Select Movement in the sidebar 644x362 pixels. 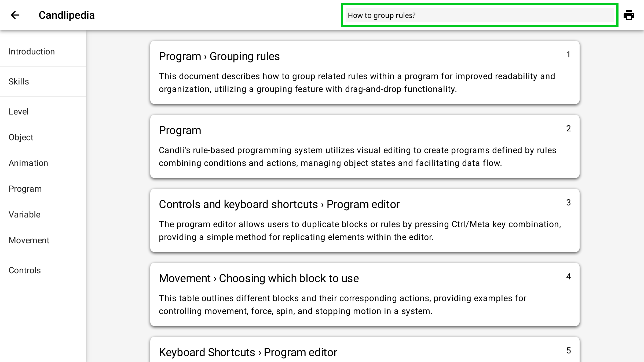click(x=29, y=240)
